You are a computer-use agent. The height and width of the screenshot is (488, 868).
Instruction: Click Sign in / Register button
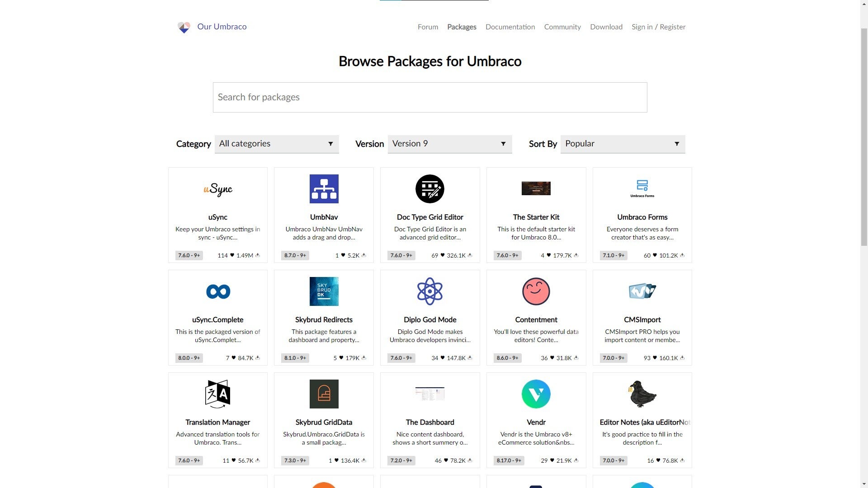click(659, 27)
